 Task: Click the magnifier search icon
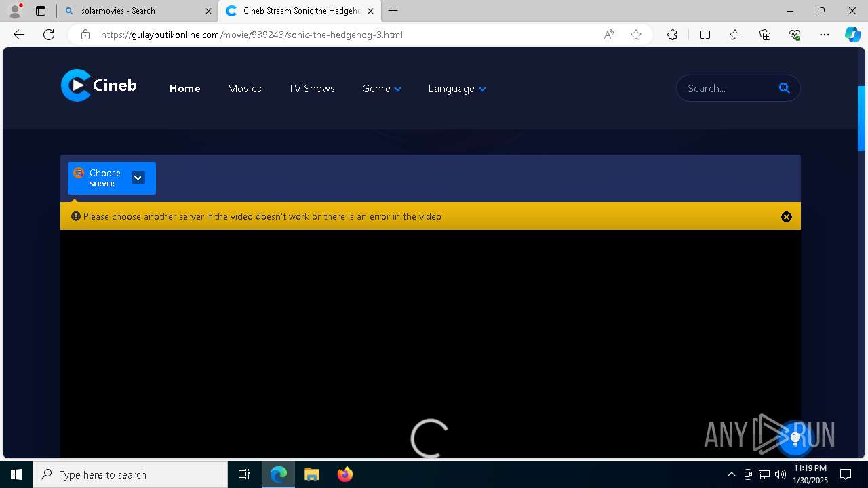(x=785, y=88)
